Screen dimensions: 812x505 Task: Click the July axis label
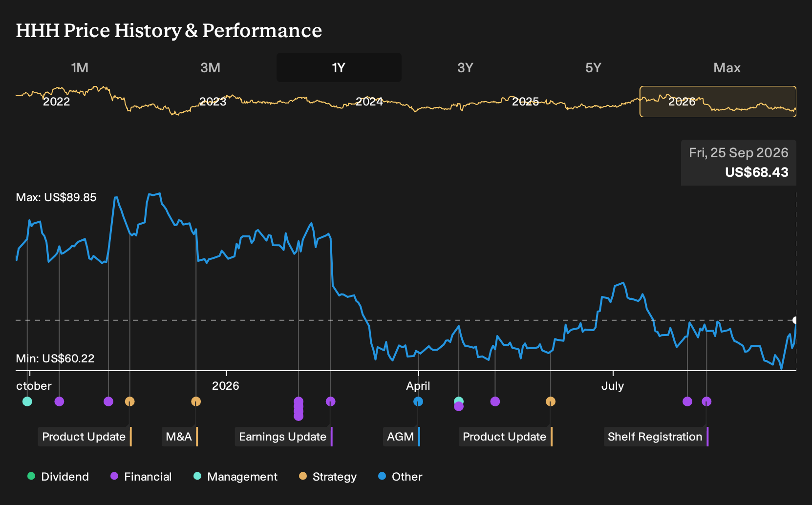(x=613, y=386)
